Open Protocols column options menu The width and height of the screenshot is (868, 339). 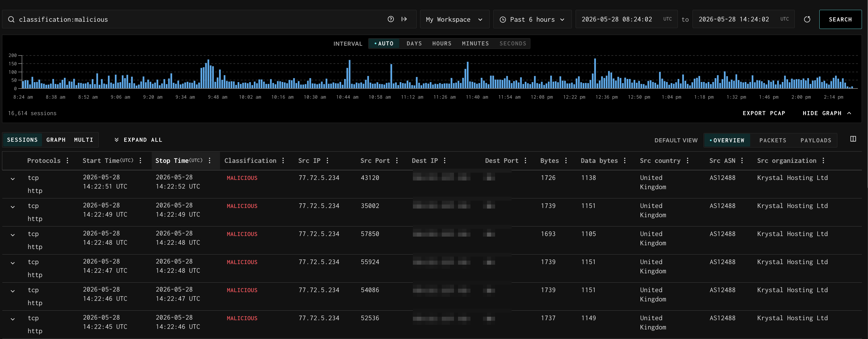[x=67, y=161]
